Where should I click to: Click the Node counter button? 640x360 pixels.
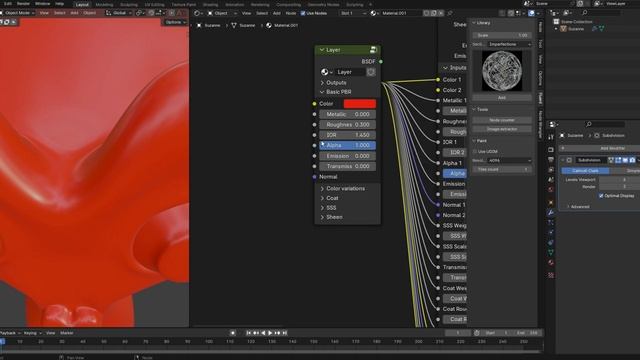(x=502, y=120)
